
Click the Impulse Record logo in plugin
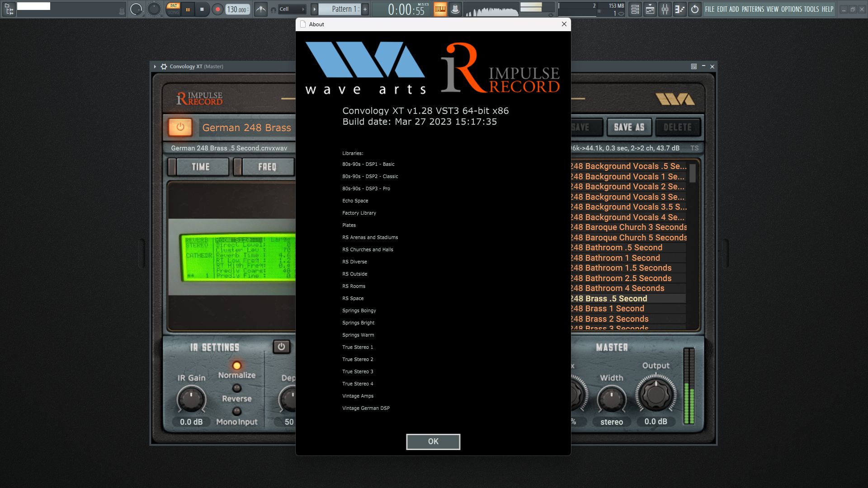pyautogui.click(x=199, y=99)
